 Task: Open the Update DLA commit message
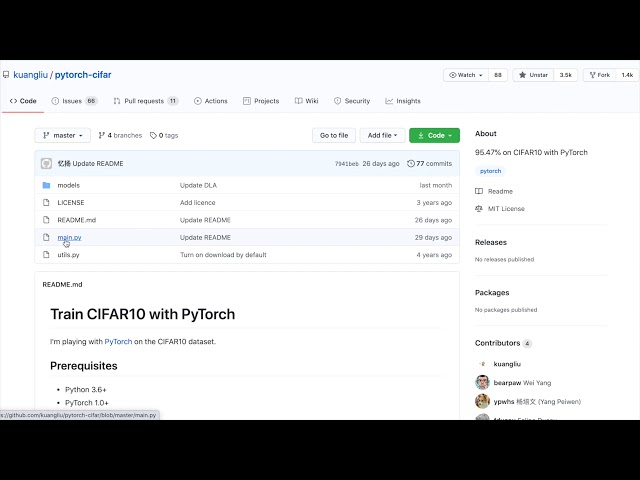tap(198, 185)
